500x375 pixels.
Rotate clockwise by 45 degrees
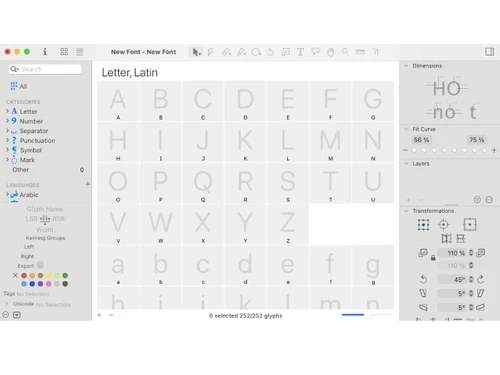481,279
